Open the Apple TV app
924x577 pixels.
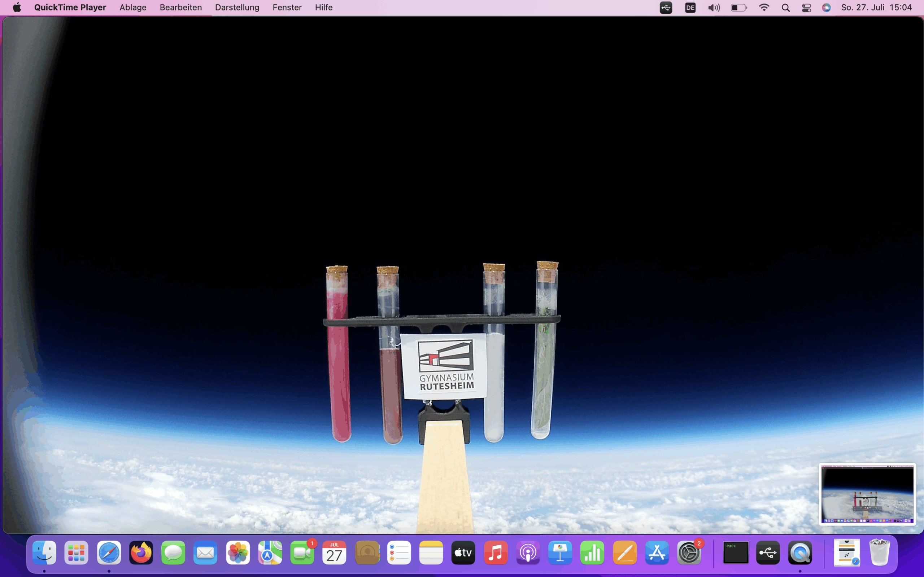pos(463,553)
